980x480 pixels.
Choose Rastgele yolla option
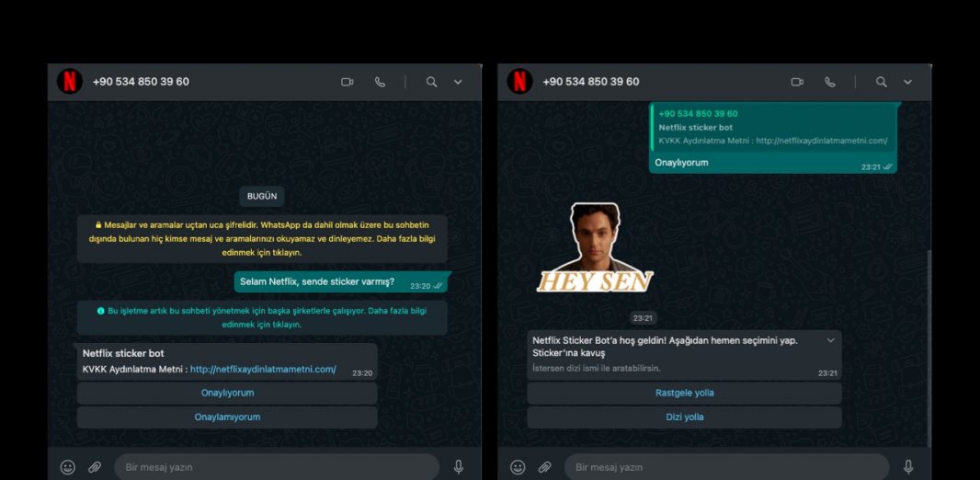coord(684,394)
